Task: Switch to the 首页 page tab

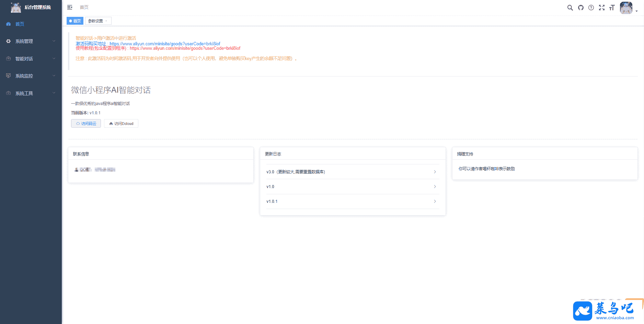Action: tap(75, 21)
